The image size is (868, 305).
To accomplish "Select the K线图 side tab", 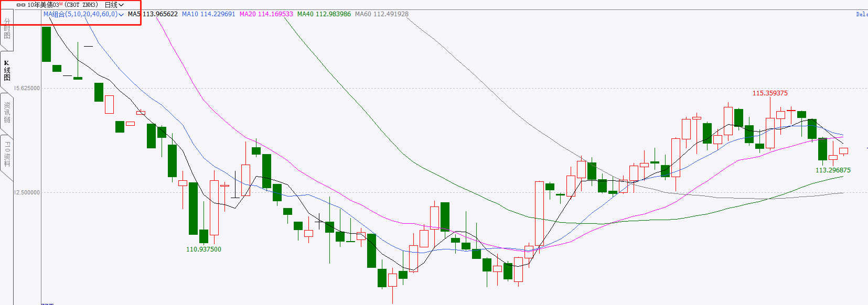I will tap(7, 70).
